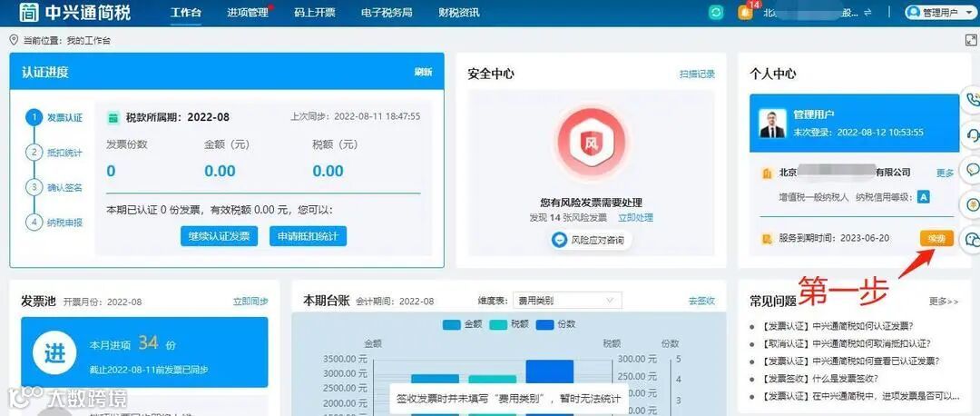980x416 pixels.
Task: Click the credit rating A badge
Action: (923, 197)
